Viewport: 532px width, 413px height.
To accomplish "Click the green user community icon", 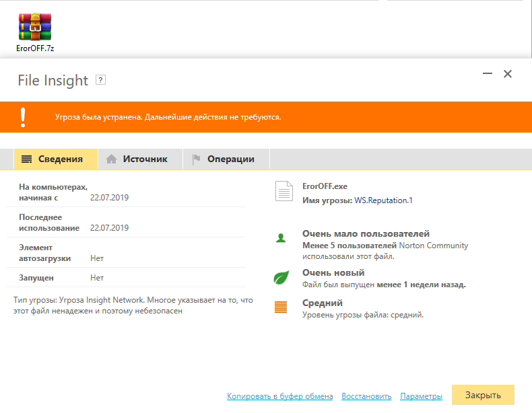I will point(281,238).
